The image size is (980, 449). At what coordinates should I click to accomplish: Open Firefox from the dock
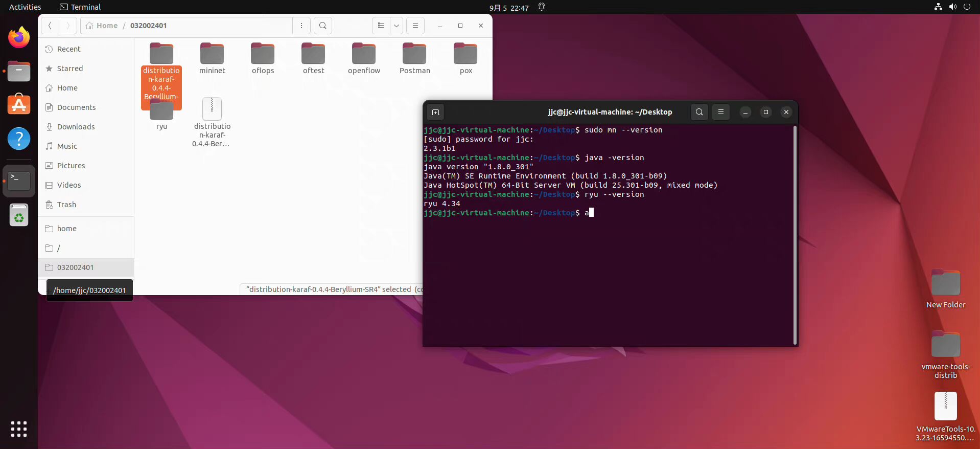pyautogui.click(x=19, y=37)
